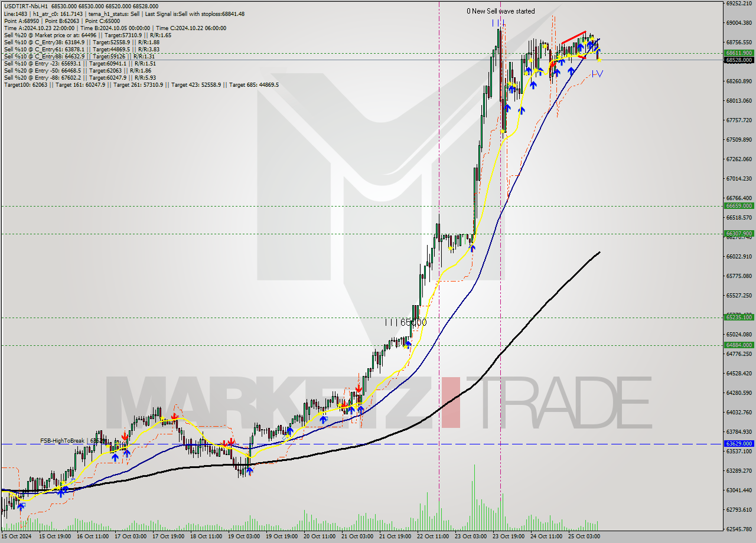Click the blue dashed FSB-HighToBreak horizontal line
Image resolution: width=756 pixels, height=543 pixels.
coord(361,444)
